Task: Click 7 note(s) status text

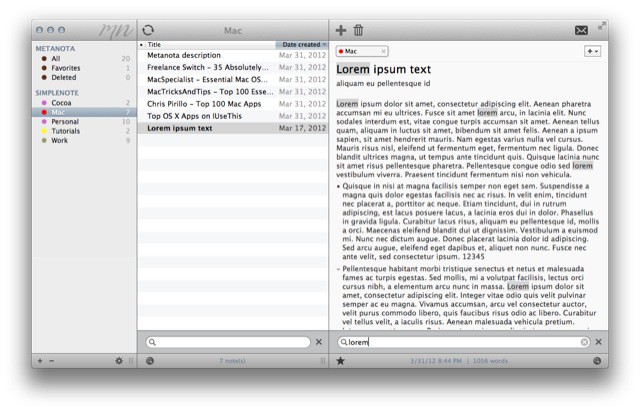Action: tap(232, 361)
